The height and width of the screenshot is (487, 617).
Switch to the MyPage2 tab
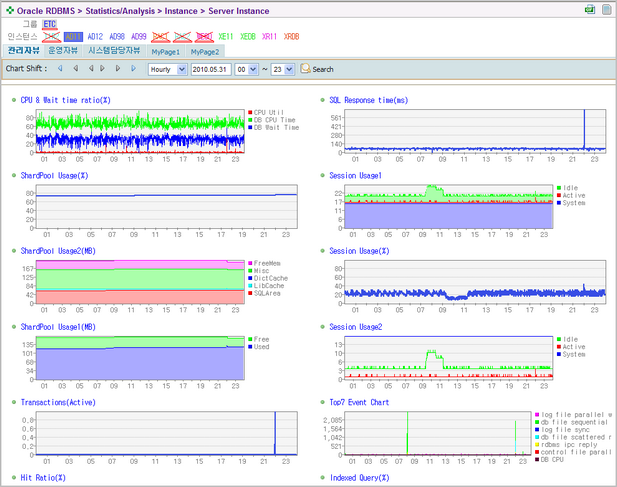point(205,52)
